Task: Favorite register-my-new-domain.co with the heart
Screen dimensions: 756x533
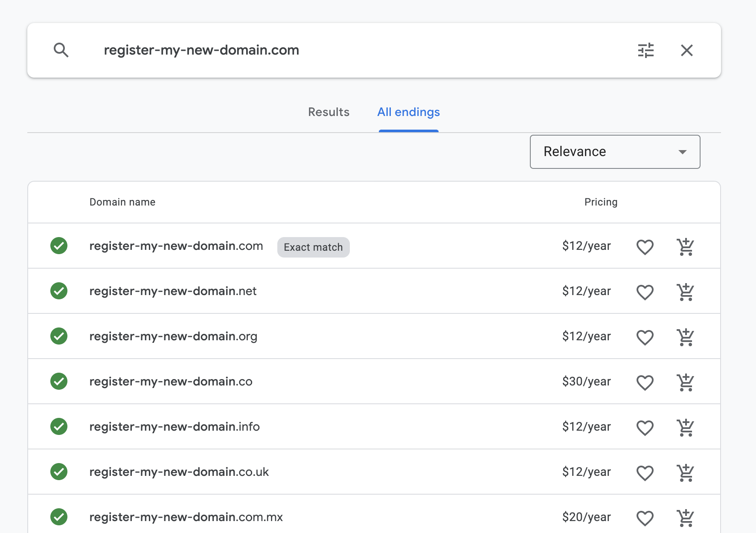Action: tap(645, 382)
